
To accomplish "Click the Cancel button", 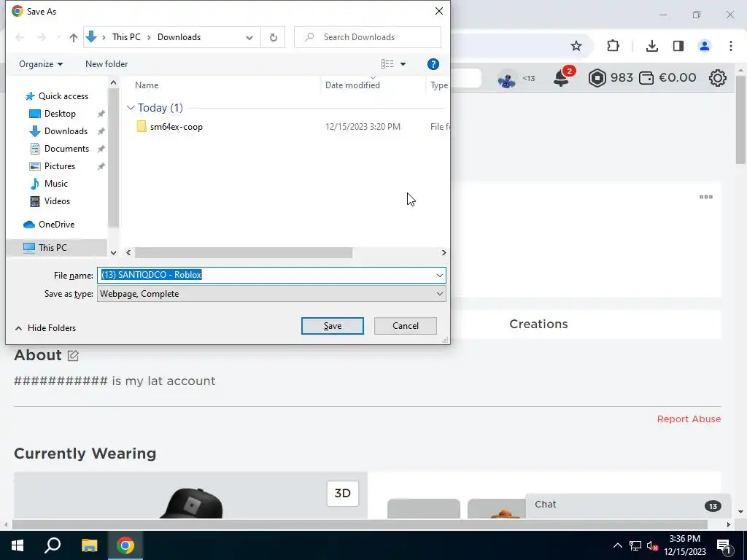I will [406, 326].
